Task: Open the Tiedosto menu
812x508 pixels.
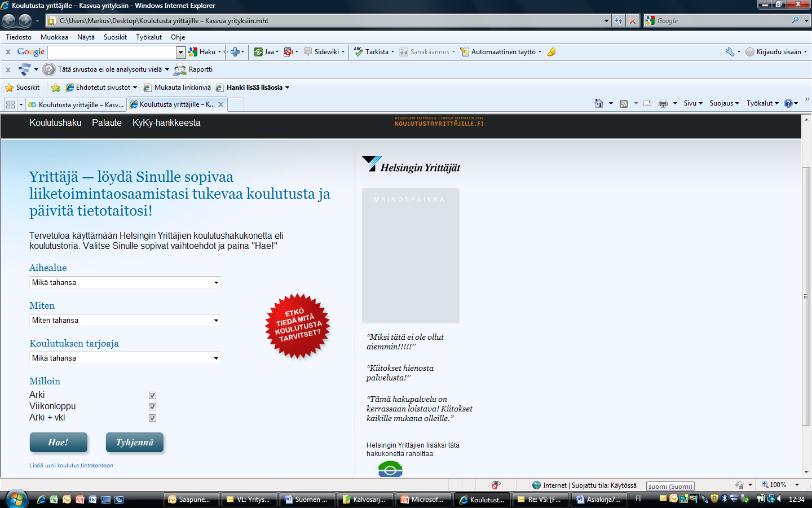Action: 19,37
